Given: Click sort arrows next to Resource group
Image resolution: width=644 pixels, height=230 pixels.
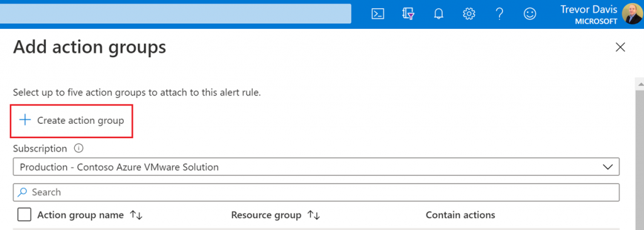Looking at the screenshot, I should click(x=314, y=215).
